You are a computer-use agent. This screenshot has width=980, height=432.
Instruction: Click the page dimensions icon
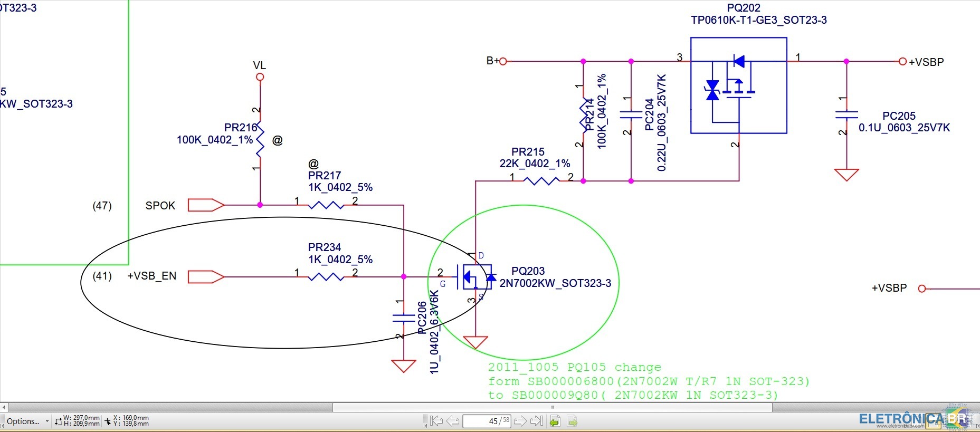[x=58, y=421]
